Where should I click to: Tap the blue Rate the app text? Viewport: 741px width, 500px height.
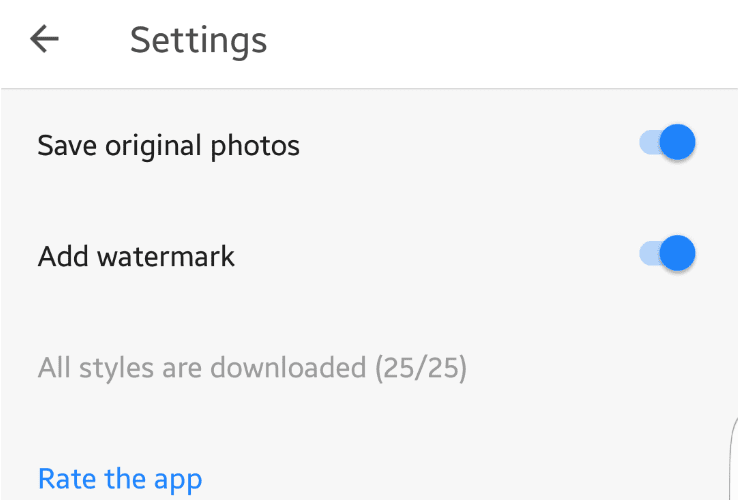point(120,479)
